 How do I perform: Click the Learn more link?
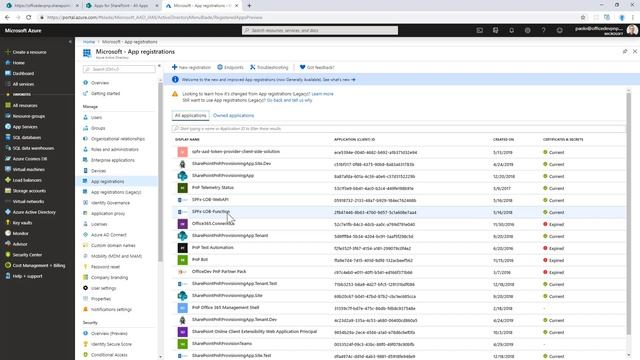[322, 94]
